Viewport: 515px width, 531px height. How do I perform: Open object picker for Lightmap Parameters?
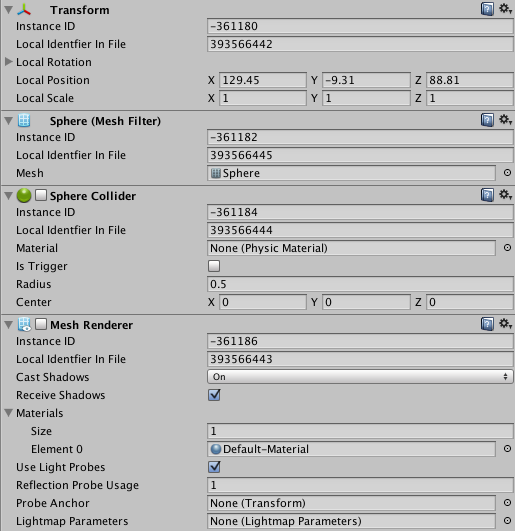tap(507, 521)
